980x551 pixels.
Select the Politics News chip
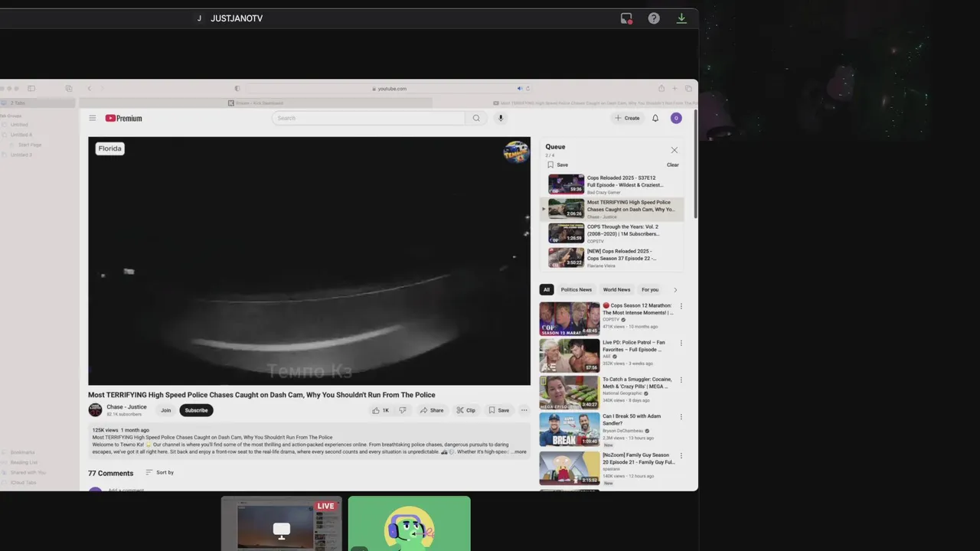tap(576, 290)
